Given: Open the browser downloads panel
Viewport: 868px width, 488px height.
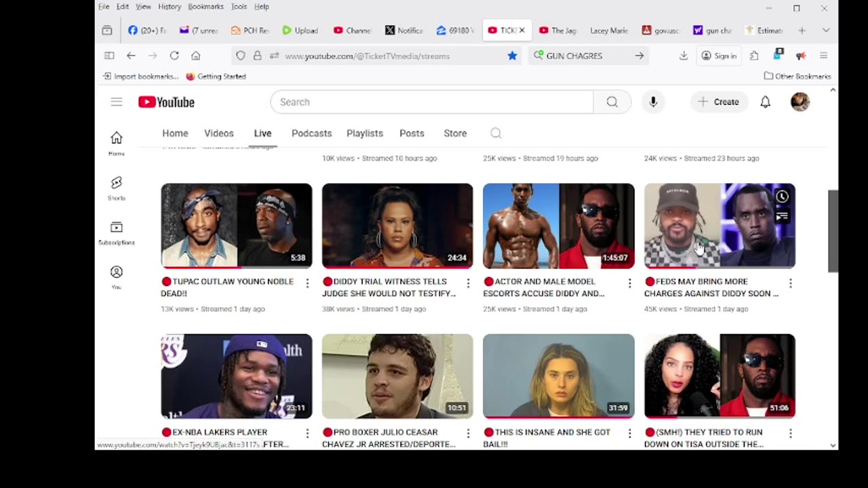Looking at the screenshot, I should 684,56.
